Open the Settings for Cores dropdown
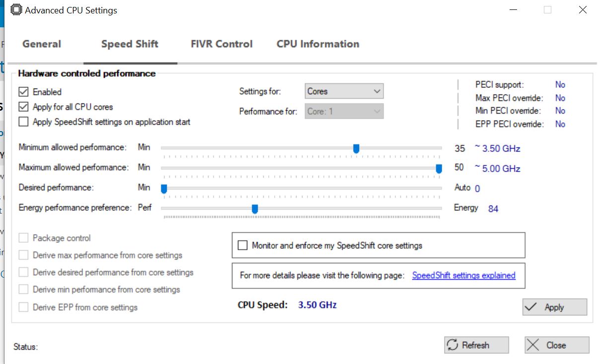600x364 pixels. pos(344,91)
